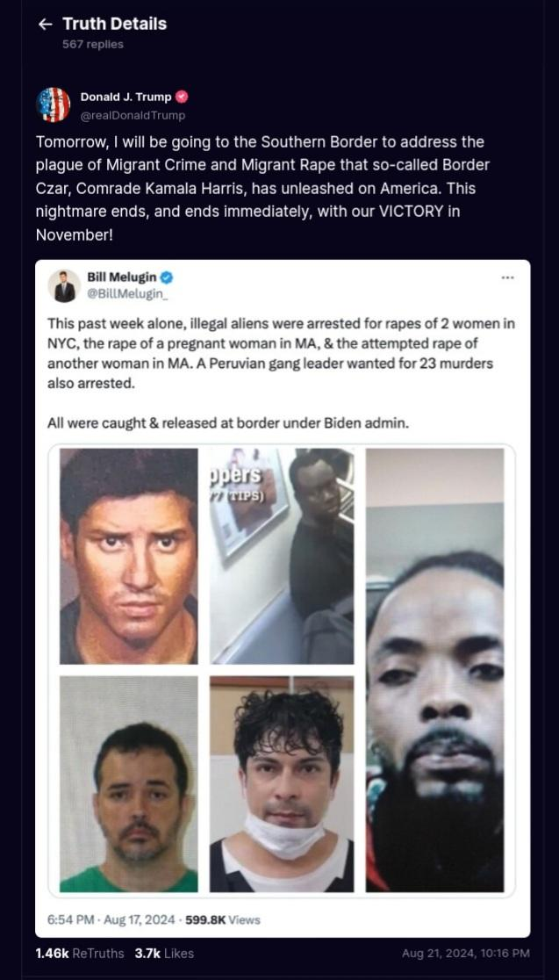The image size is (559, 980).
Task: Open Bill Melugin's profile picture
Action: (x=64, y=286)
